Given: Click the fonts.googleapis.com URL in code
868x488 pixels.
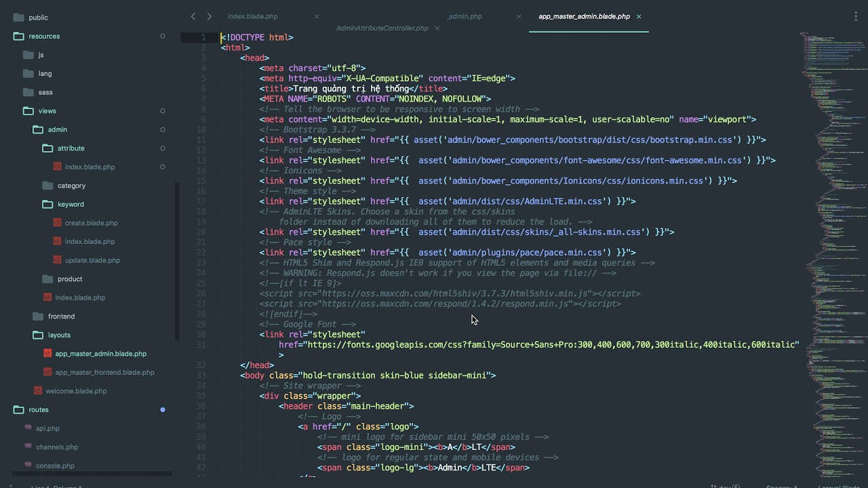Looking at the screenshot, I should pos(538,345).
